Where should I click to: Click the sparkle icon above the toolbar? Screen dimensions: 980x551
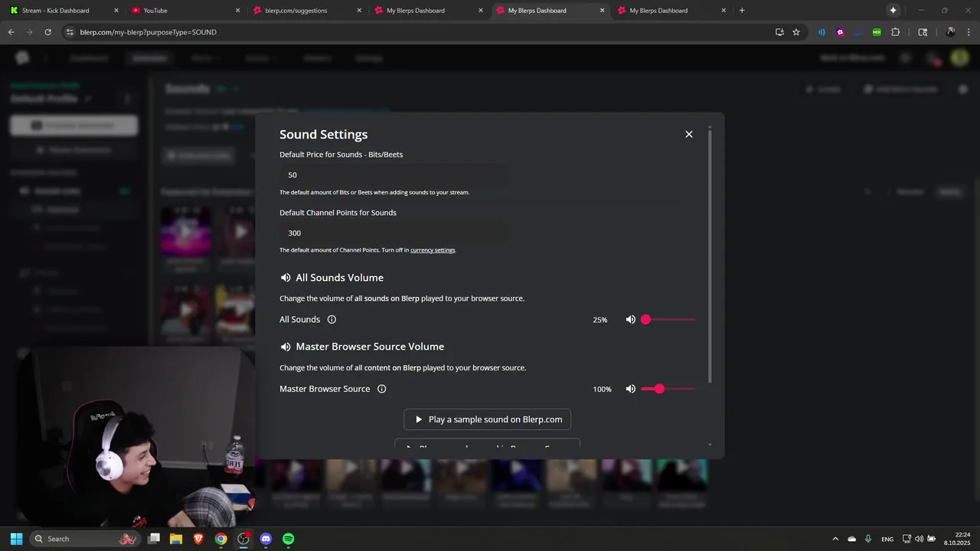[x=893, y=11]
